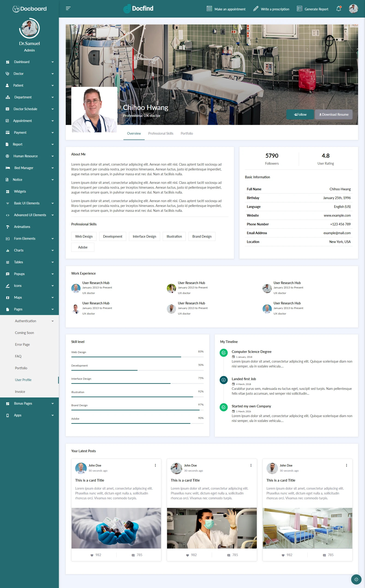This screenshot has width=365, height=588.
Task: Open the FAQ page in sidebar
Action: pos(18,356)
